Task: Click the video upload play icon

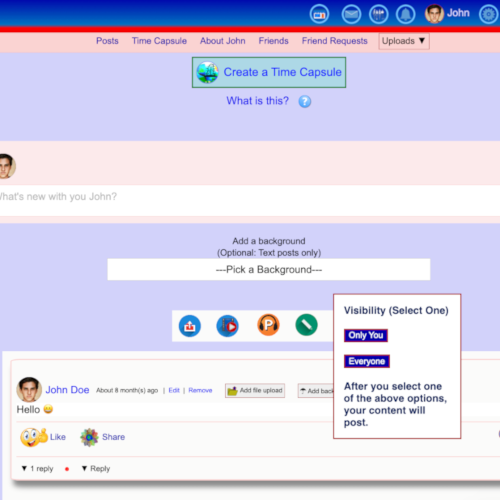Action: click(228, 326)
